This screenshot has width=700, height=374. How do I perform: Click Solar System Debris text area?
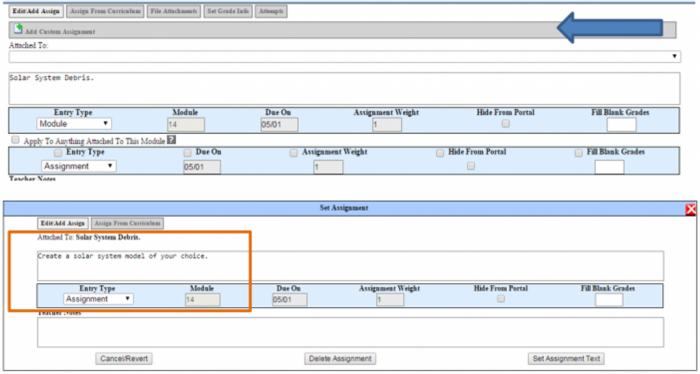pyautogui.click(x=345, y=88)
